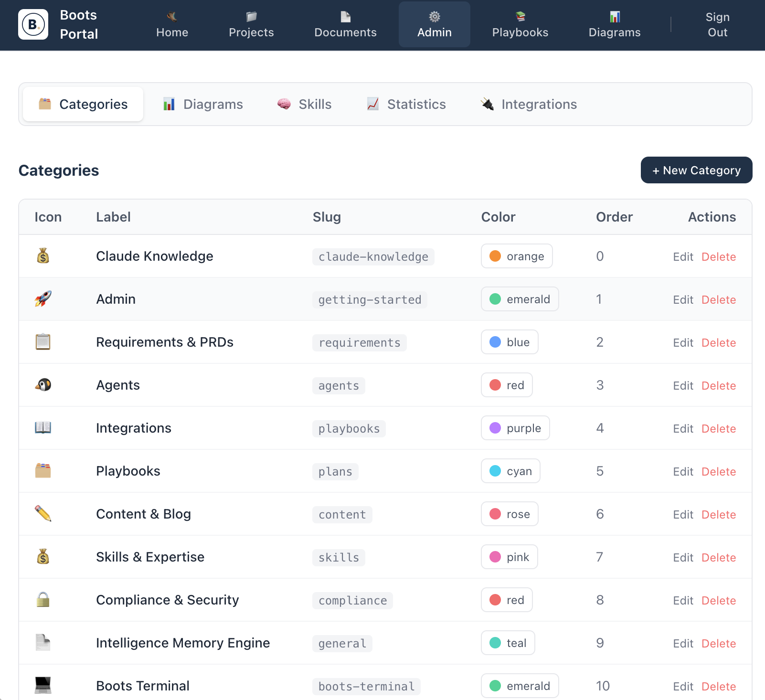Click the compliance slug
Image resolution: width=765 pixels, height=700 pixels.
(353, 601)
